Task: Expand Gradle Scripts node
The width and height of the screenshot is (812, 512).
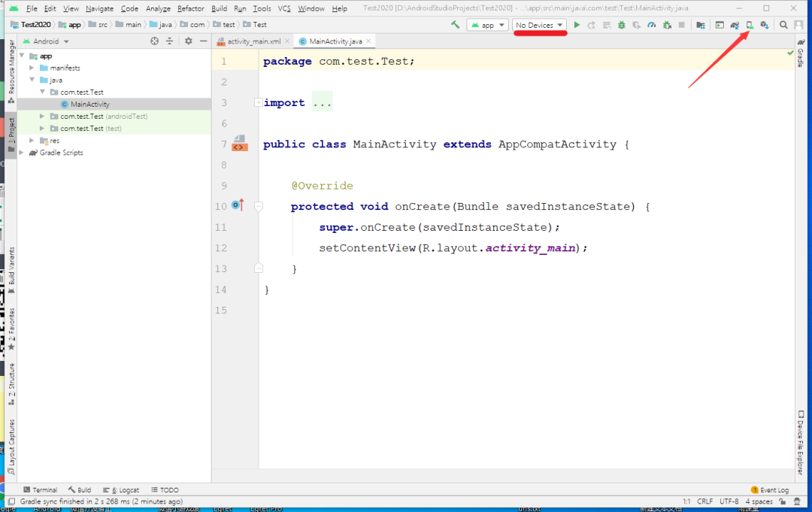Action: (21, 152)
